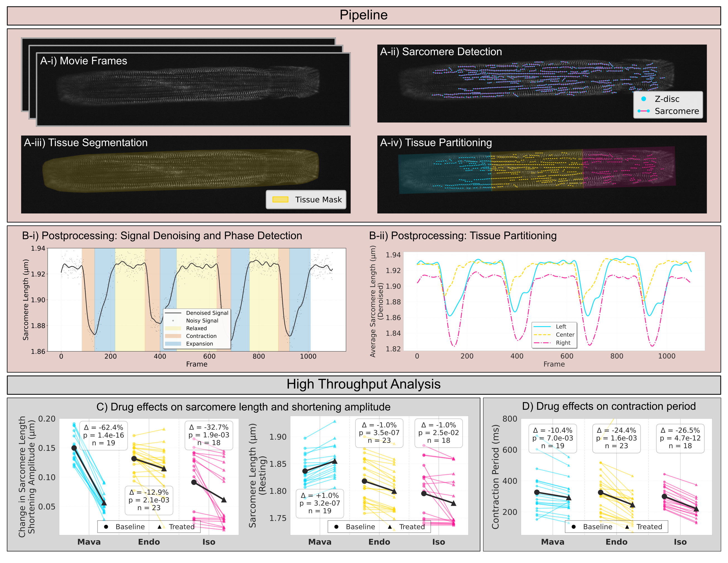Click the Relaxed legend color patch

pyautogui.click(x=173, y=328)
